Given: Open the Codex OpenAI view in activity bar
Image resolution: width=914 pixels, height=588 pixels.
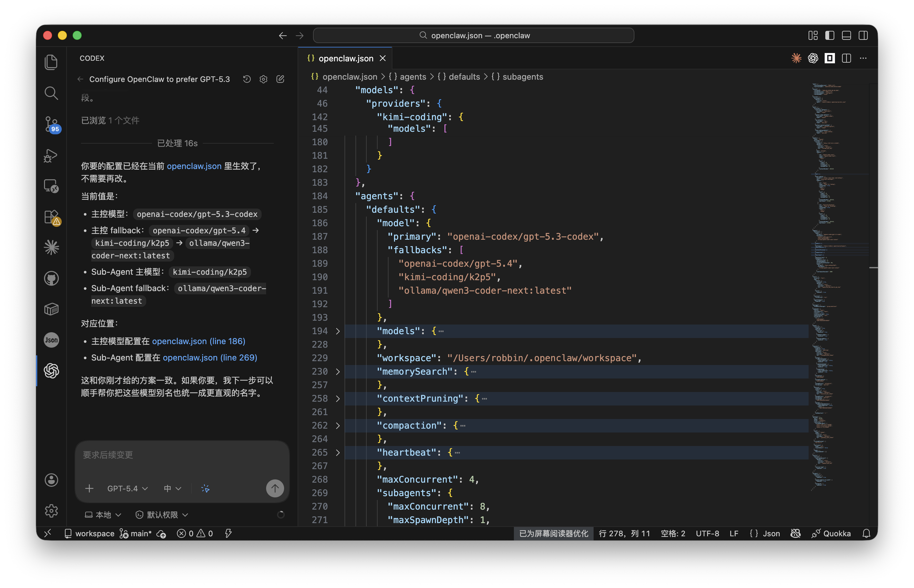Looking at the screenshot, I should [51, 371].
